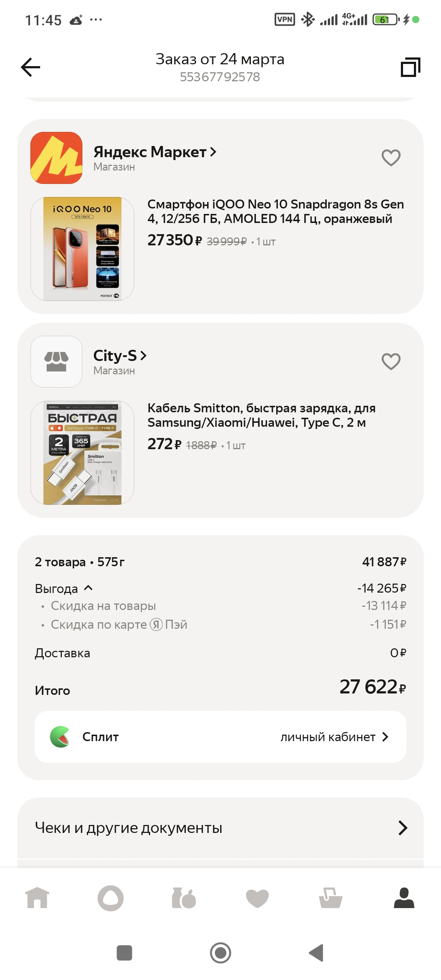Viewport: 441px width, 980px height.
Task: Add Яндекс Маркет store to favorites
Action: (x=391, y=158)
